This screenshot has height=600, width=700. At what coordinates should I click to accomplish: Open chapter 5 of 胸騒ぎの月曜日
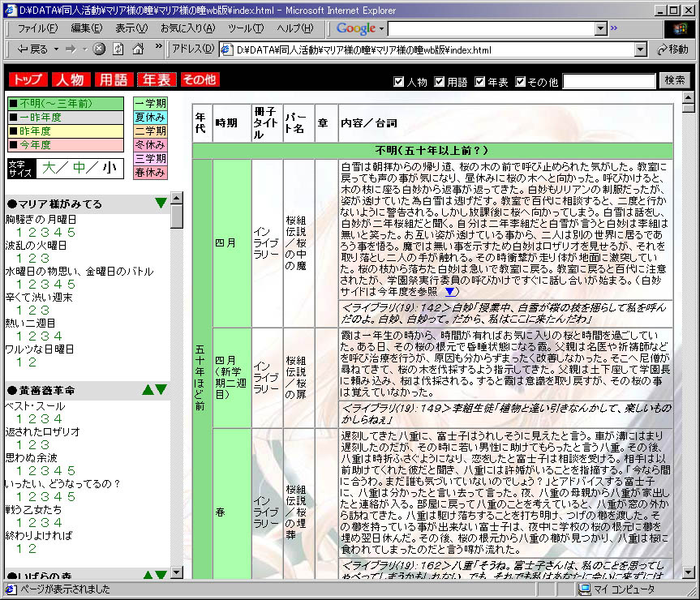71,233
